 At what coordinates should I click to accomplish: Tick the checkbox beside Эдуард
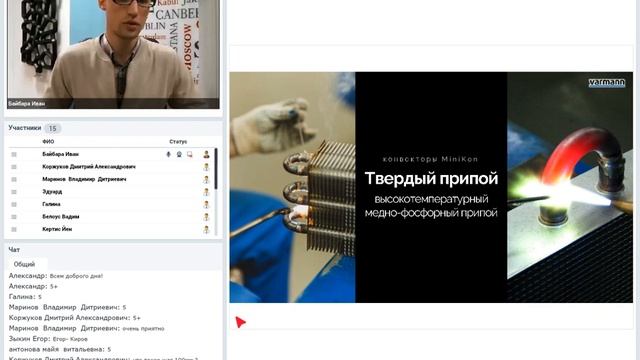click(14, 192)
